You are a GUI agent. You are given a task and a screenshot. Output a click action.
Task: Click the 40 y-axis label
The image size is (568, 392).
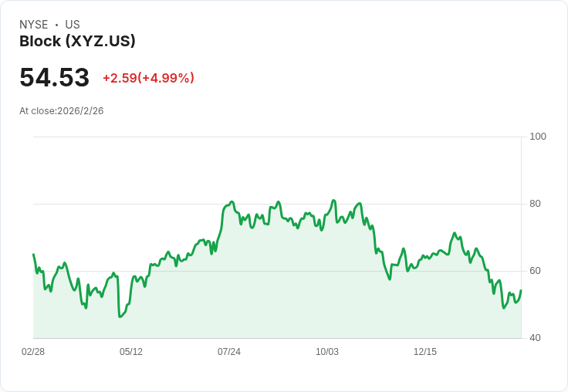pos(535,338)
